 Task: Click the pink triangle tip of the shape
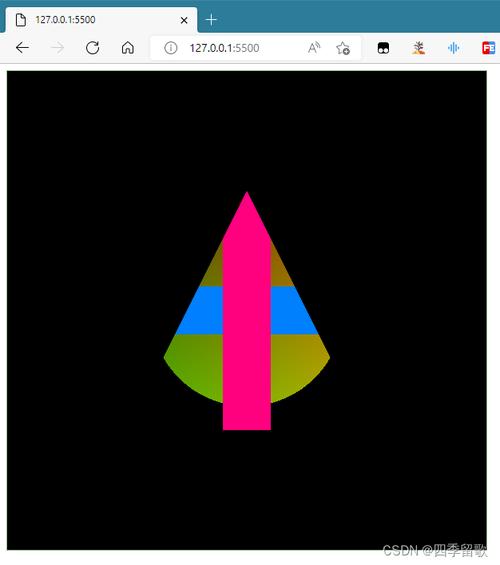coord(247,213)
